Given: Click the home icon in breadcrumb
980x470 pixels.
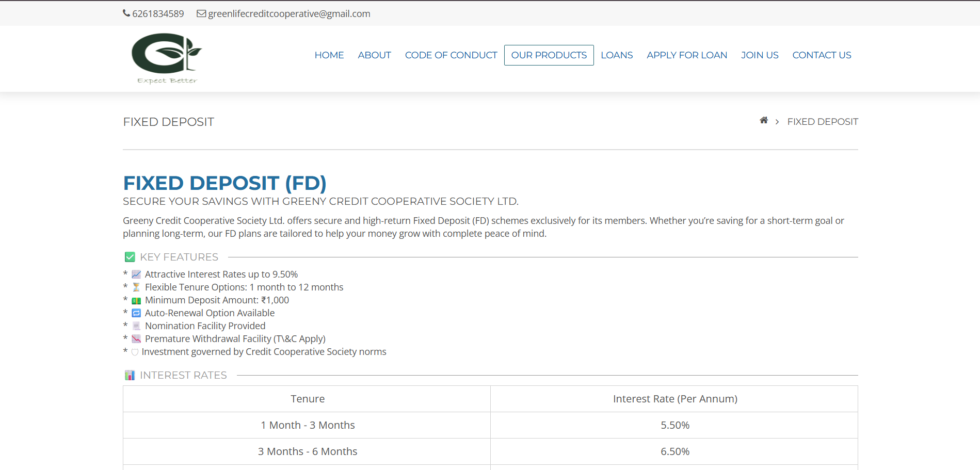Looking at the screenshot, I should pyautogui.click(x=764, y=121).
